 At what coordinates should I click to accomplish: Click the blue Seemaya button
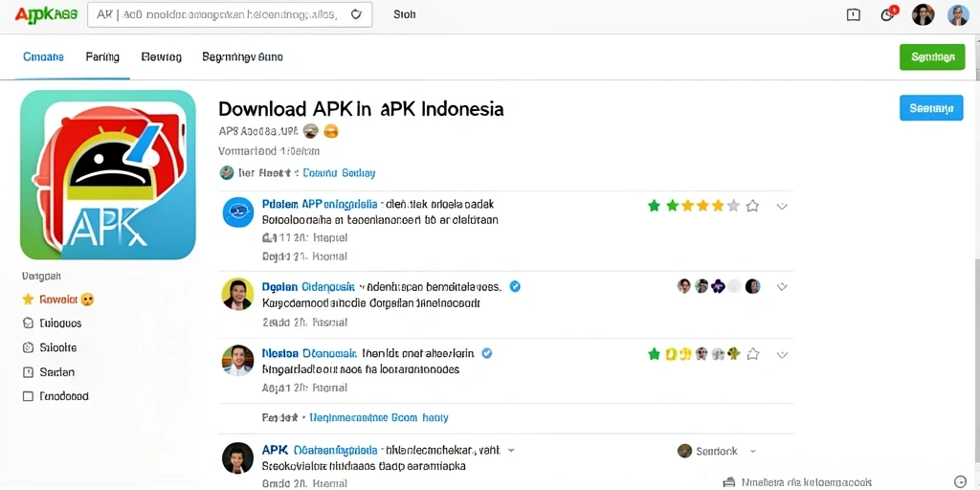coord(931,108)
